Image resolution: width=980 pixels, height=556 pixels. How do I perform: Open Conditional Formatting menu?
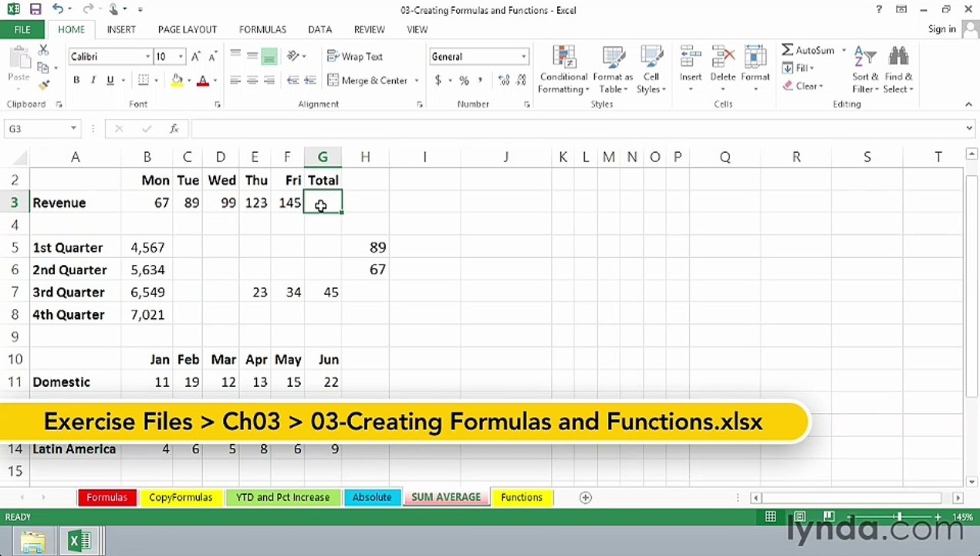(x=563, y=70)
